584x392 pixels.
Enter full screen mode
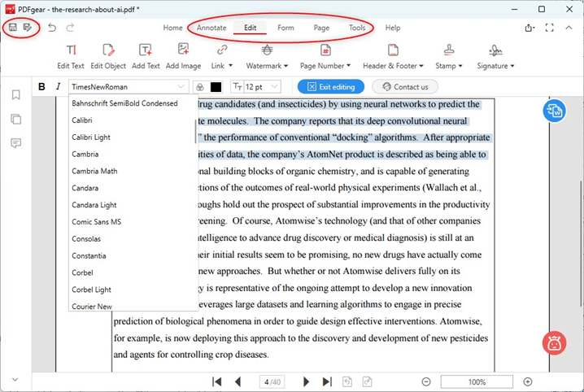[x=549, y=28]
